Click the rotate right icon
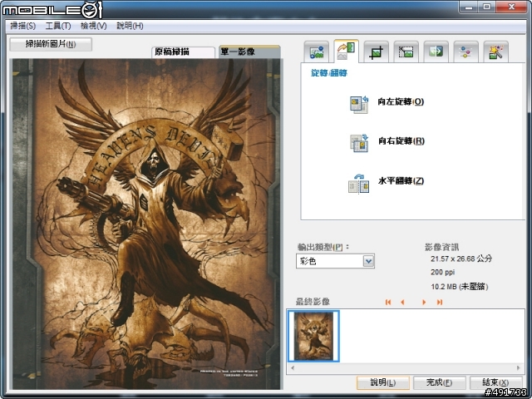This screenshot has height=399, width=532. coord(359,143)
